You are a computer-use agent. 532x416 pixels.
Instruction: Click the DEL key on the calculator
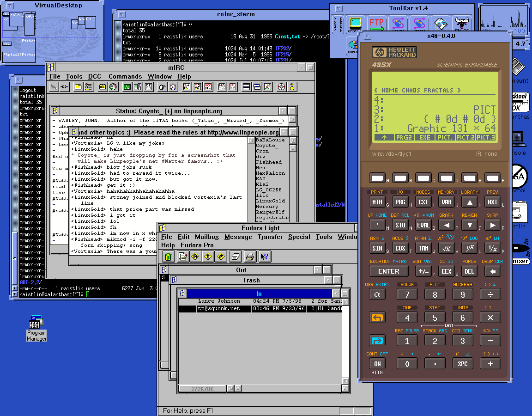point(469,271)
